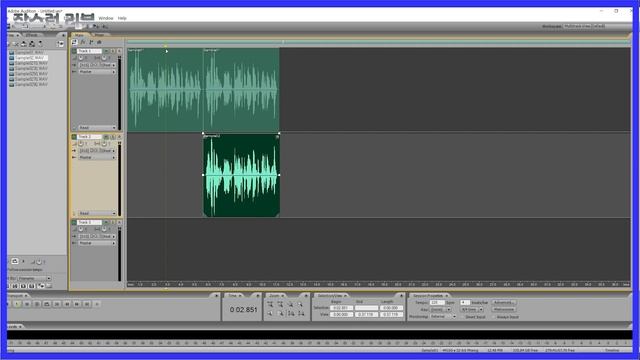This screenshot has width=640, height=360.
Task: Mute Track 3
Action: click(x=107, y=222)
